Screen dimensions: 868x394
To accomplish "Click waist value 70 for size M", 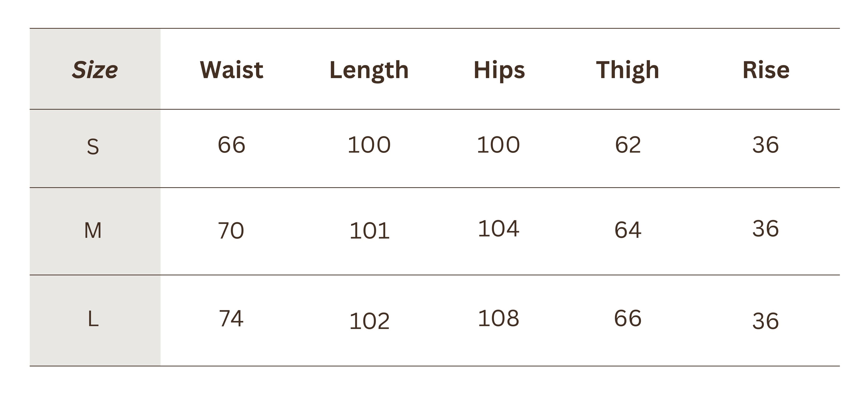I will click(x=231, y=231).
